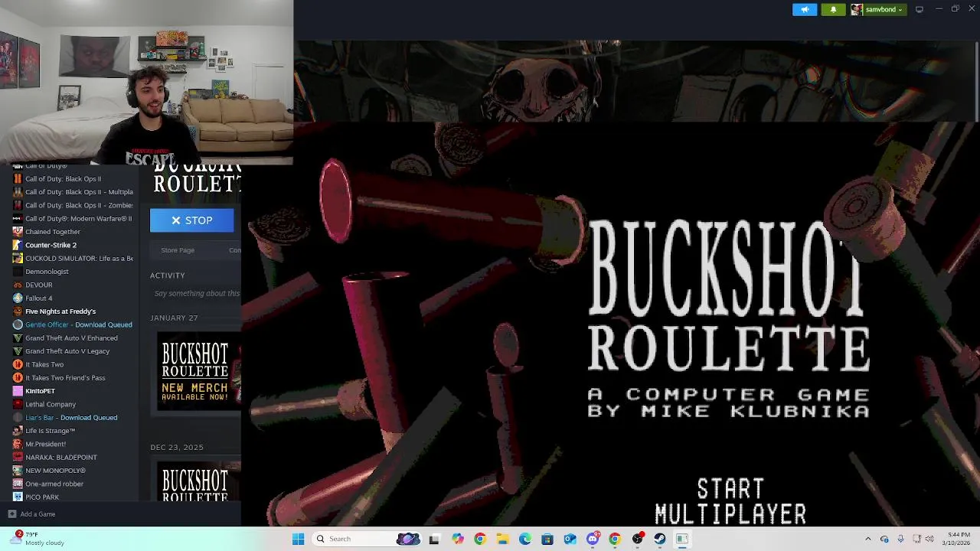Open Steam announcements megaphone button
980x551 pixels.
click(805, 9)
